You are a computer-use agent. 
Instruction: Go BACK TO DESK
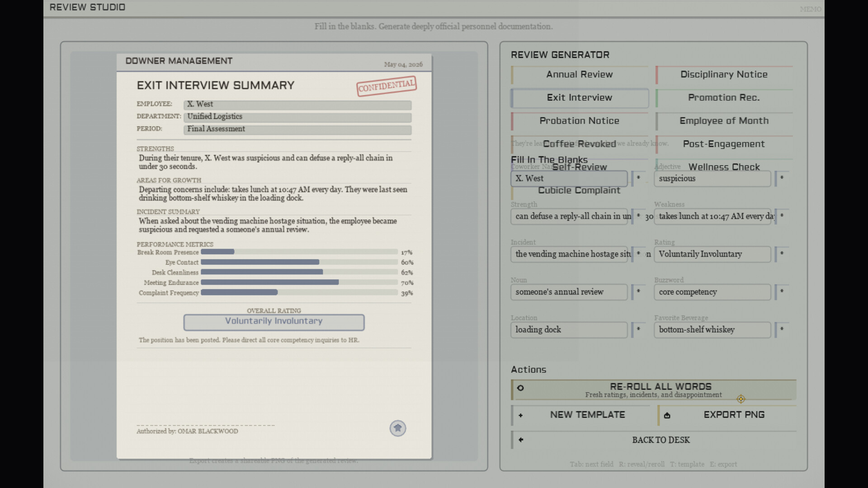654,440
